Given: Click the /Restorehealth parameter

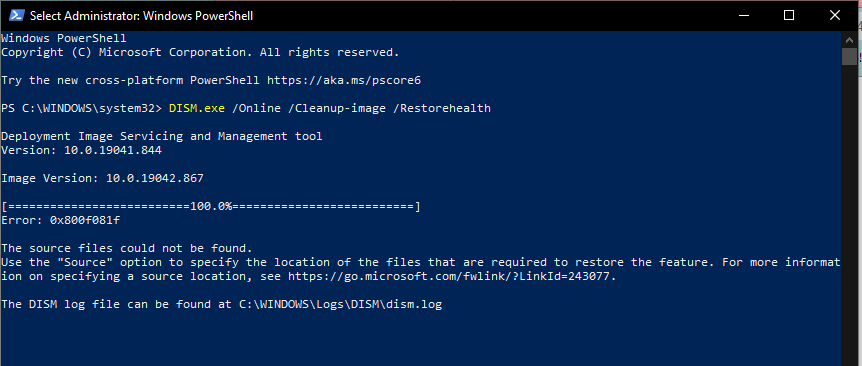Looking at the screenshot, I should pos(441,108).
